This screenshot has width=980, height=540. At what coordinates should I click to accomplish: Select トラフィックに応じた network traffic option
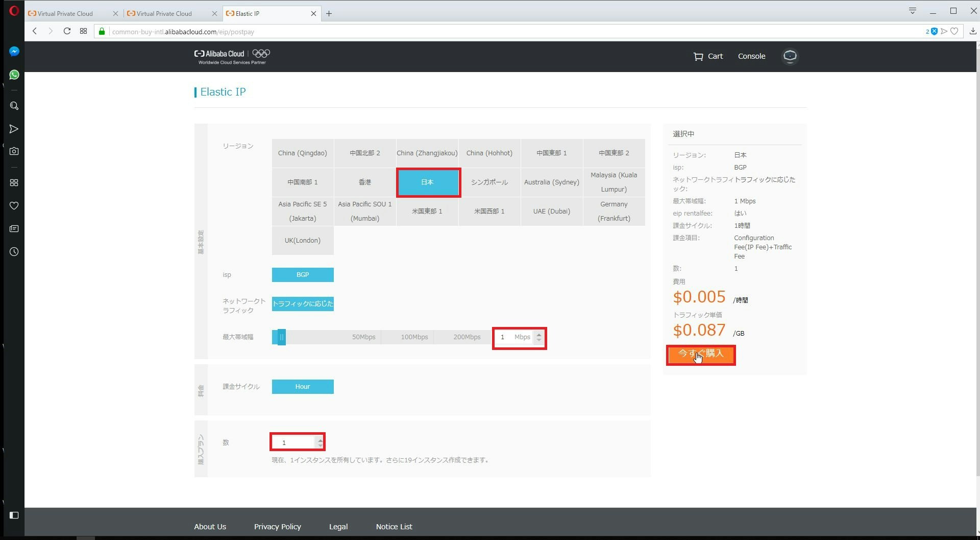tap(303, 304)
